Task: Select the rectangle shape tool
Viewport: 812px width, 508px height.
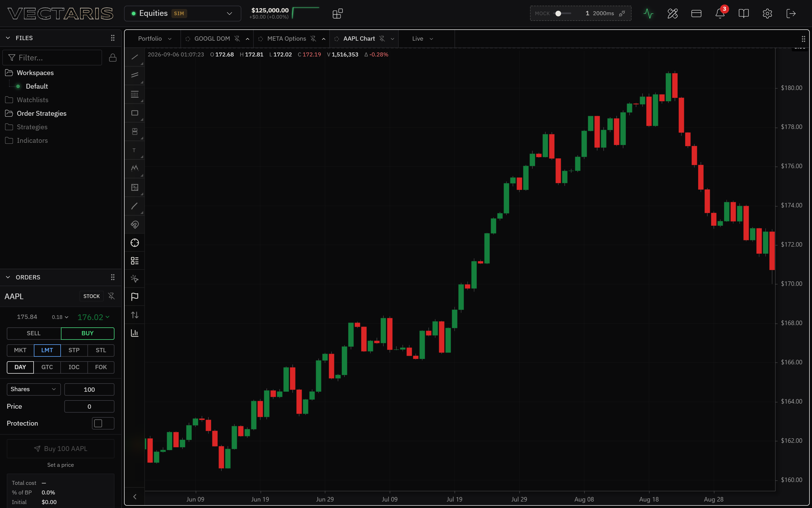Action: [x=134, y=113]
